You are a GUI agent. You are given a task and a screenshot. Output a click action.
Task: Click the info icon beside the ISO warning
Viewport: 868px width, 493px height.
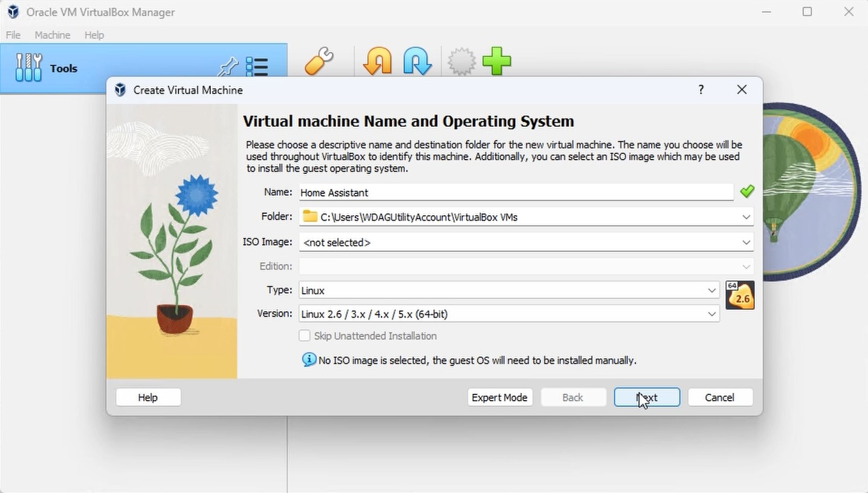[309, 359]
